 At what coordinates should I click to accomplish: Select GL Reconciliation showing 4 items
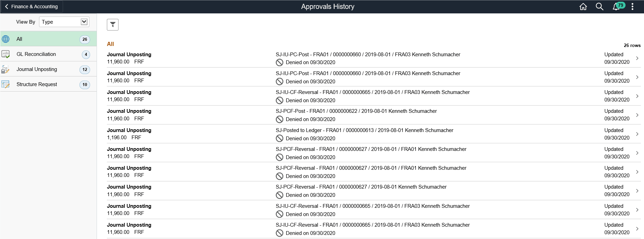point(48,54)
